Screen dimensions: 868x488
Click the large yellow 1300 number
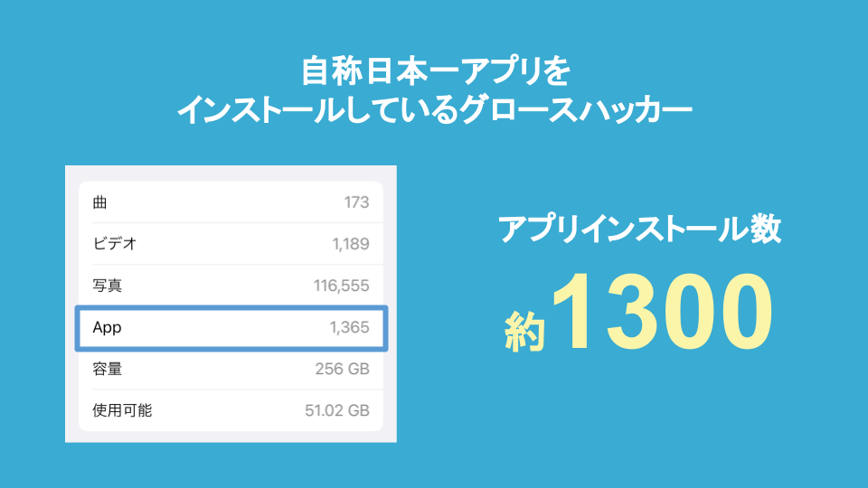[663, 312]
